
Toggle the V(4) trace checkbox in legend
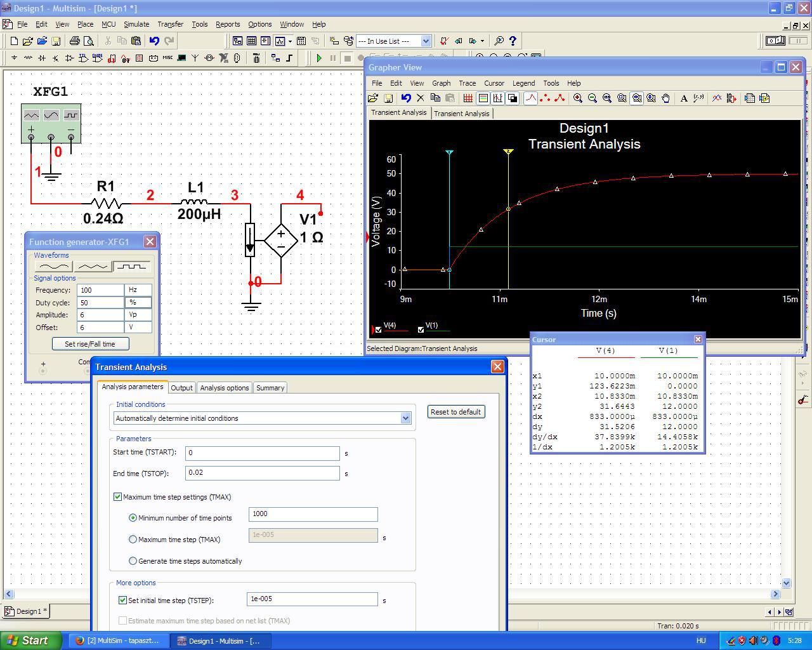tap(379, 329)
